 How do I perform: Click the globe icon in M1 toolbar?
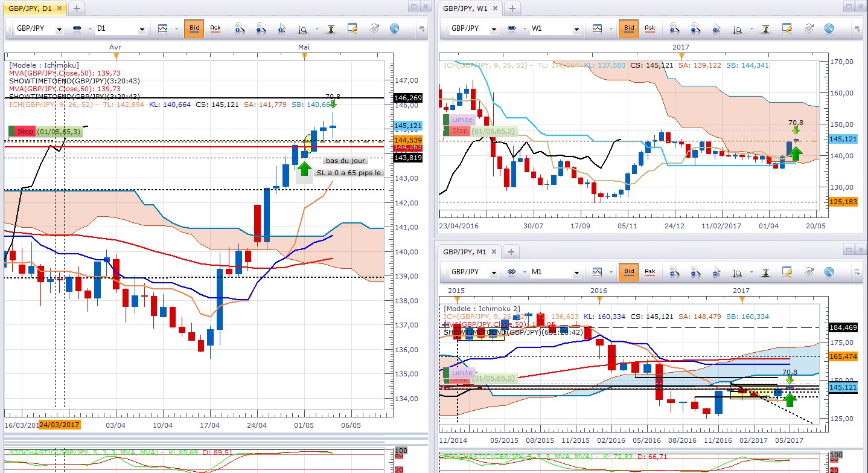pyautogui.click(x=829, y=272)
